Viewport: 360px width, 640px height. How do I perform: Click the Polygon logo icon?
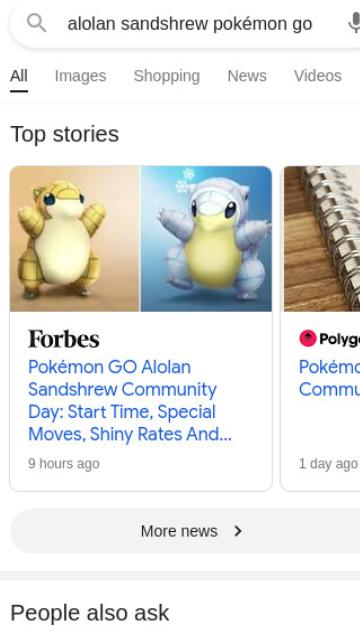coord(308,338)
